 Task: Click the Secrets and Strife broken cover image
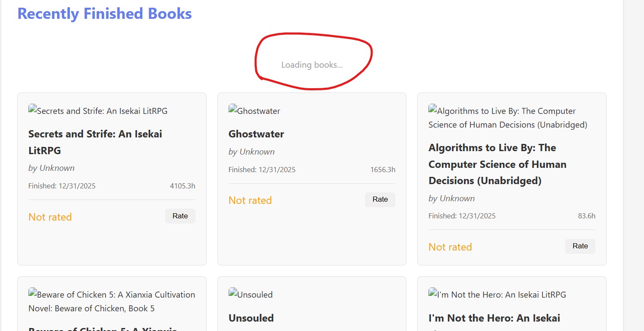click(x=98, y=111)
